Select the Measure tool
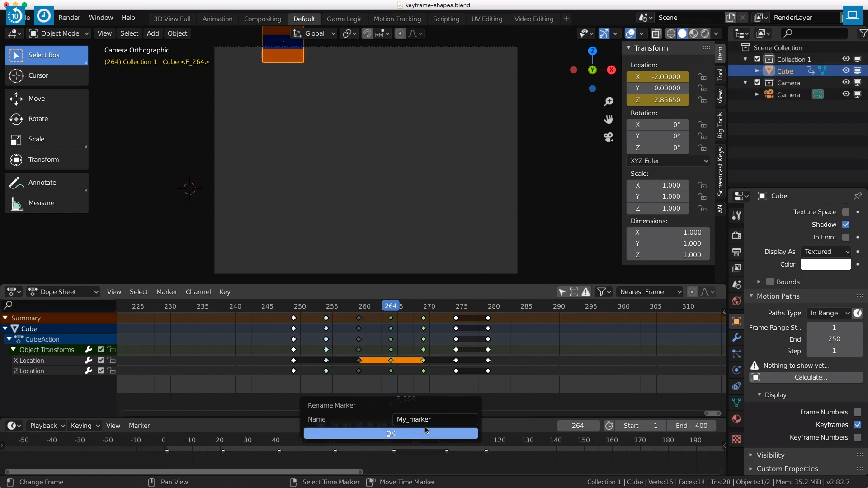 [x=41, y=203]
